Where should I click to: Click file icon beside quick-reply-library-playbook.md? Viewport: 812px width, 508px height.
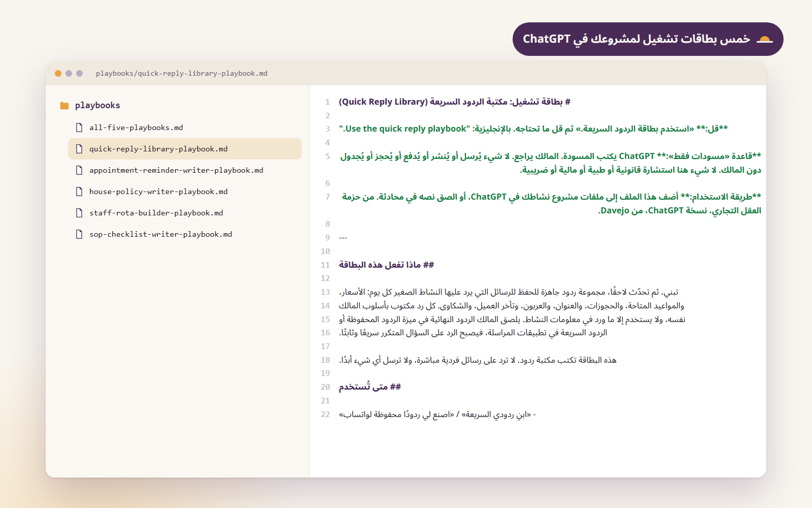[79, 149]
